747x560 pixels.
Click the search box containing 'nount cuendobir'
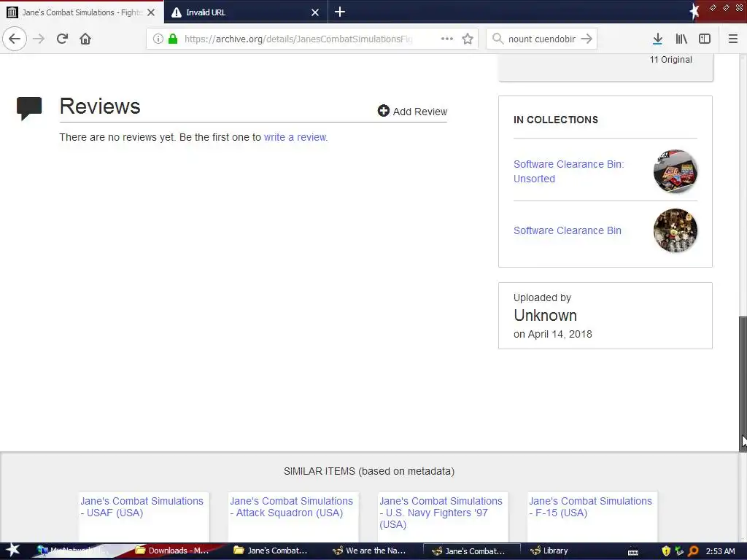point(542,39)
